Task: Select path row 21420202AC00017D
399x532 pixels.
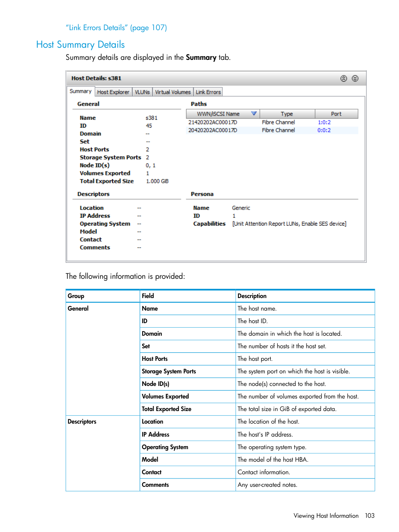Action: (272, 122)
